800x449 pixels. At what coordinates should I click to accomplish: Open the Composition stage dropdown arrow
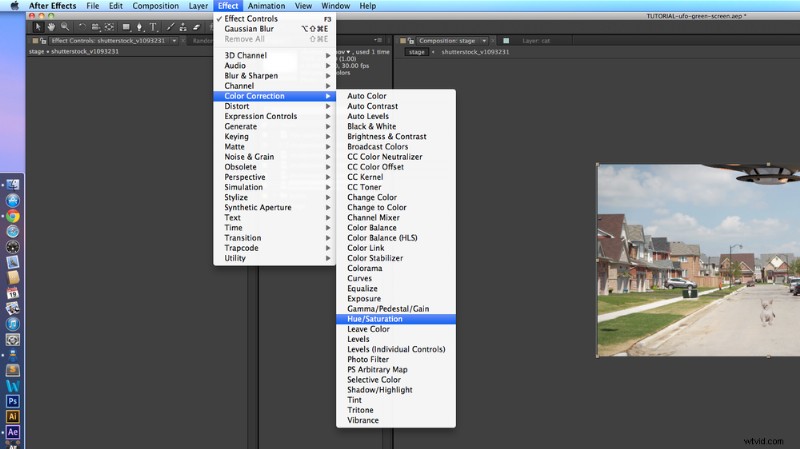click(x=484, y=41)
